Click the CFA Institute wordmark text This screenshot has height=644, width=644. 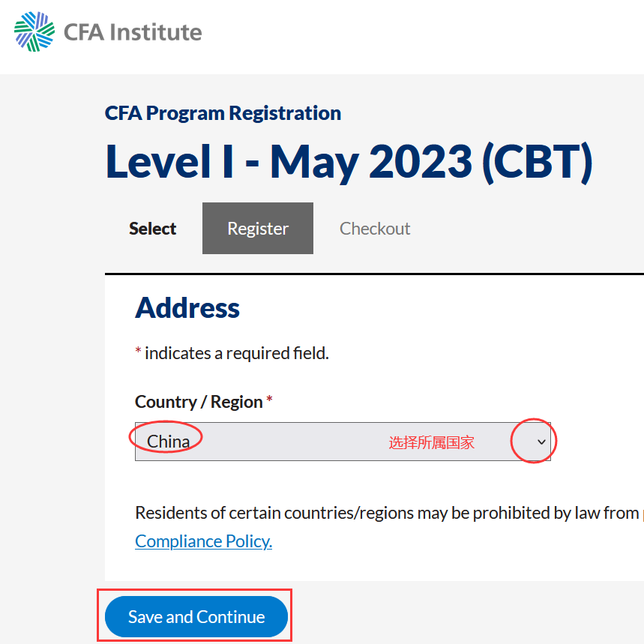(x=133, y=32)
